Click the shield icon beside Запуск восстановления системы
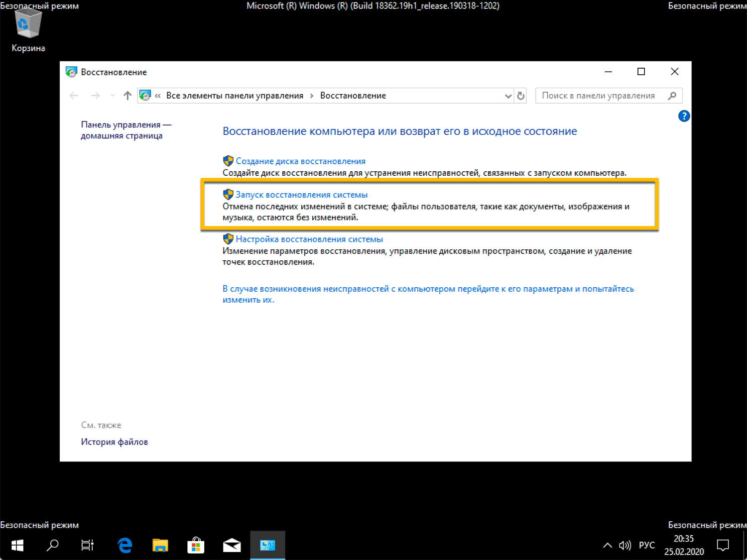The image size is (747, 560). click(x=228, y=194)
